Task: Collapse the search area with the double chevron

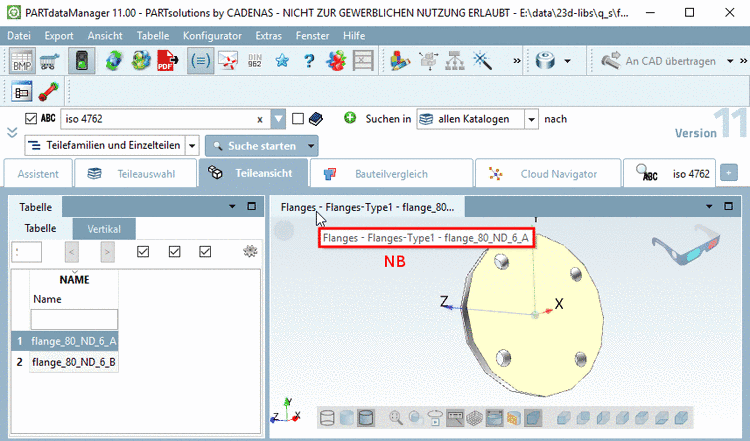Action: pyautogui.click(x=12, y=132)
